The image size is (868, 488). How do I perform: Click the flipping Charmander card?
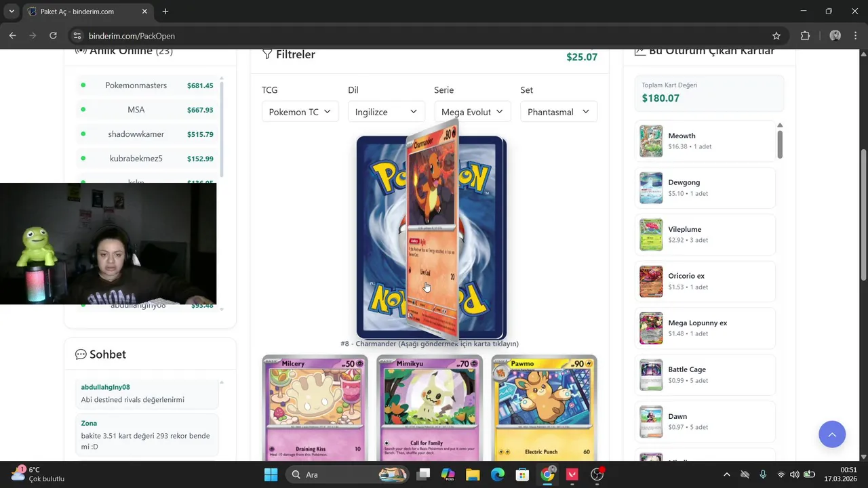(x=432, y=230)
